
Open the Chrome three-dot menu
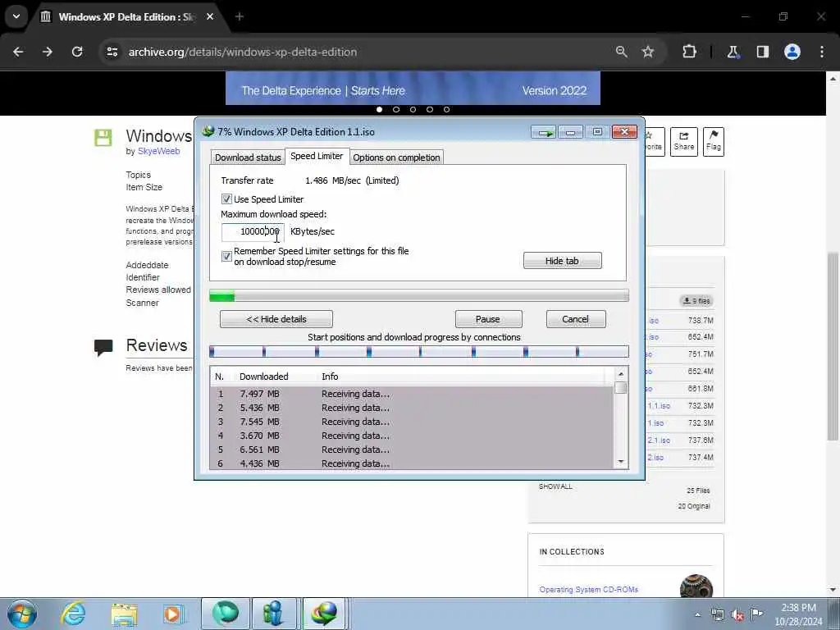pos(822,52)
